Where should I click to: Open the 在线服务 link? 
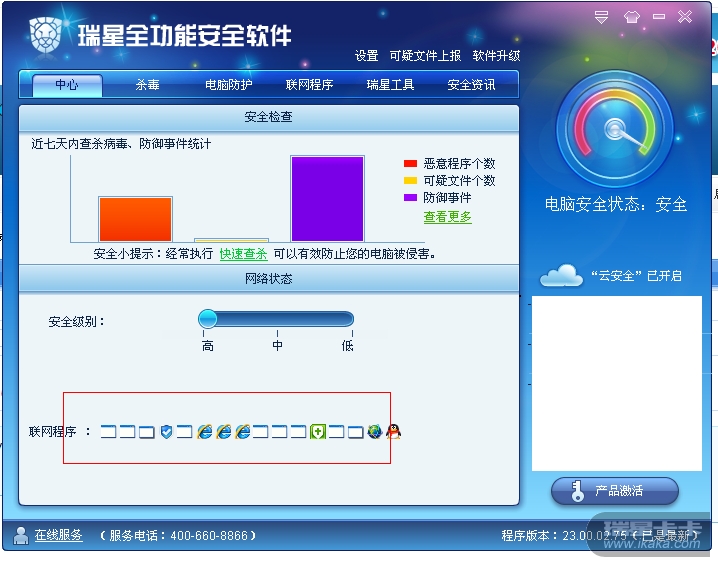click(59, 535)
